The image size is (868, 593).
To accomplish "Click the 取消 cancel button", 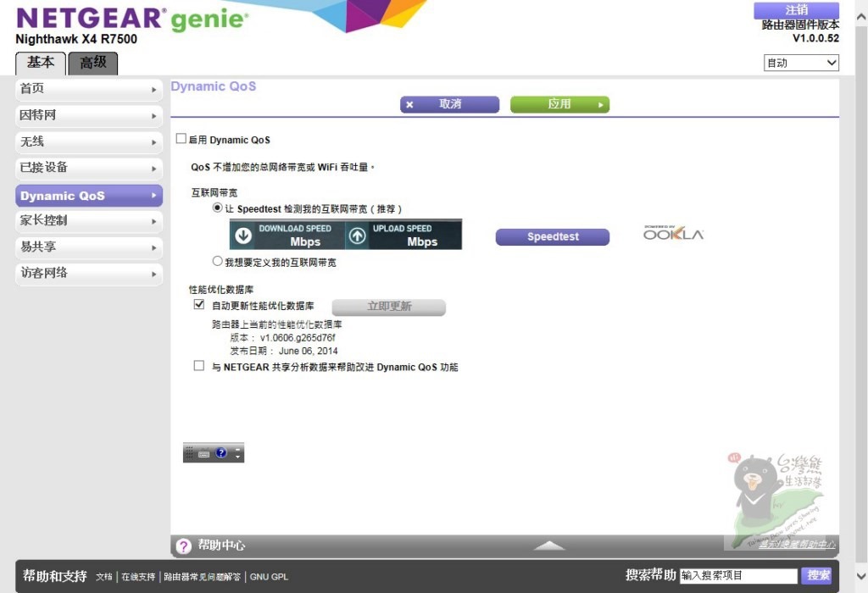I will (x=449, y=104).
